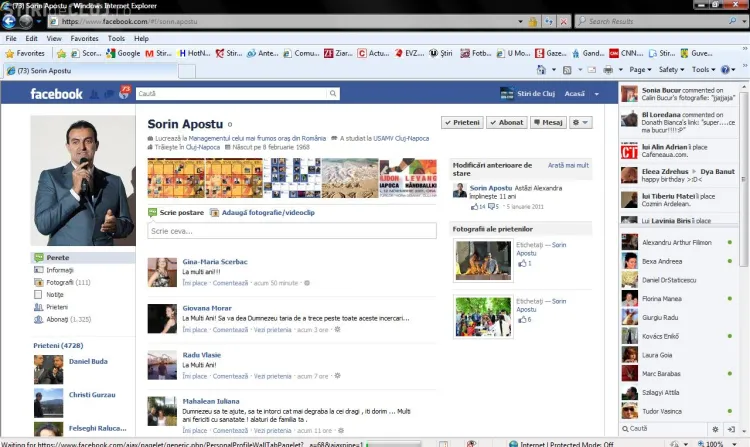The image size is (750, 447).
Task: Click the hide chat sidebar icon
Action: coord(733,428)
